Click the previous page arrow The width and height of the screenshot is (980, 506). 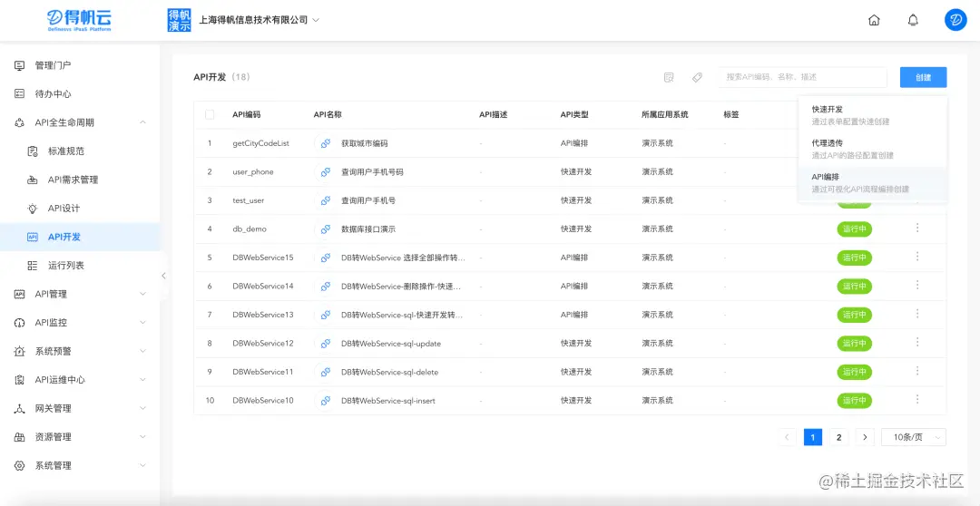(787, 437)
